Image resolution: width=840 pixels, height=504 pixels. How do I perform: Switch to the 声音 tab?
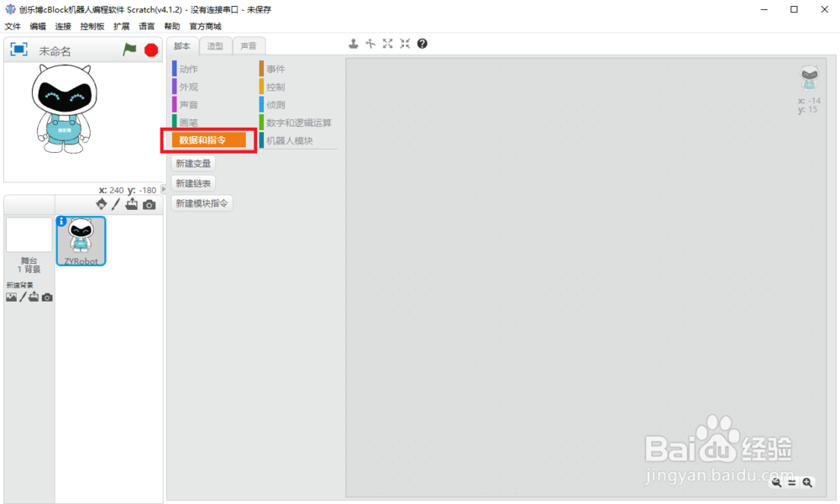(x=249, y=45)
